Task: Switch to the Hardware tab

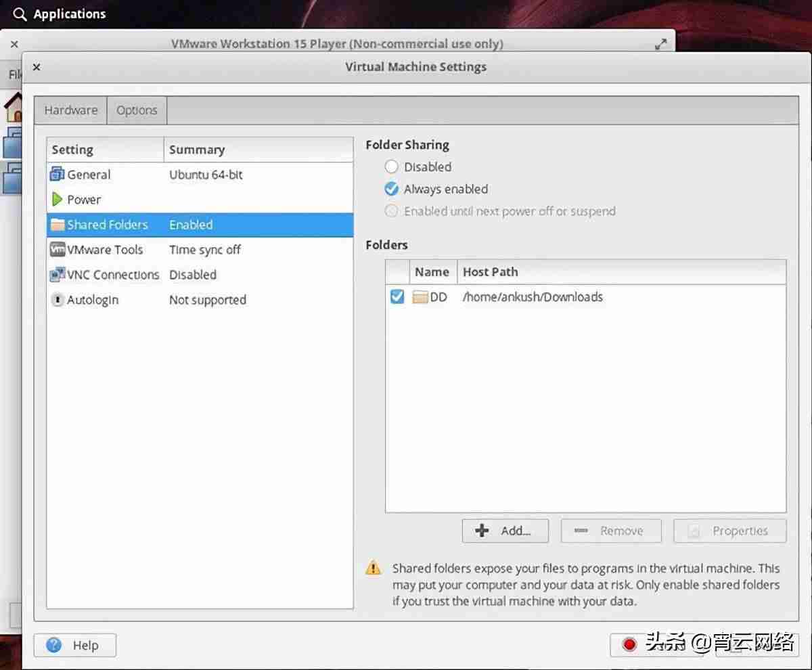Action: coord(71,110)
